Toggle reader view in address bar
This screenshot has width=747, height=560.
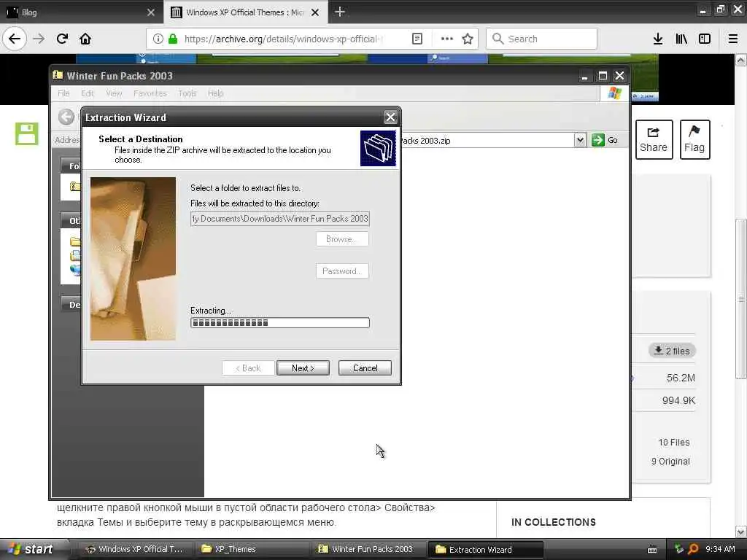pyautogui.click(x=417, y=39)
